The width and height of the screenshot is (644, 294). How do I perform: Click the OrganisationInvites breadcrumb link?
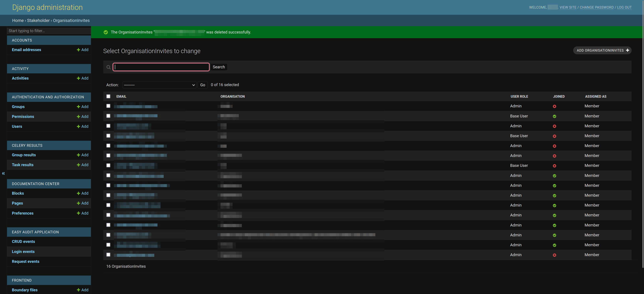(71, 20)
